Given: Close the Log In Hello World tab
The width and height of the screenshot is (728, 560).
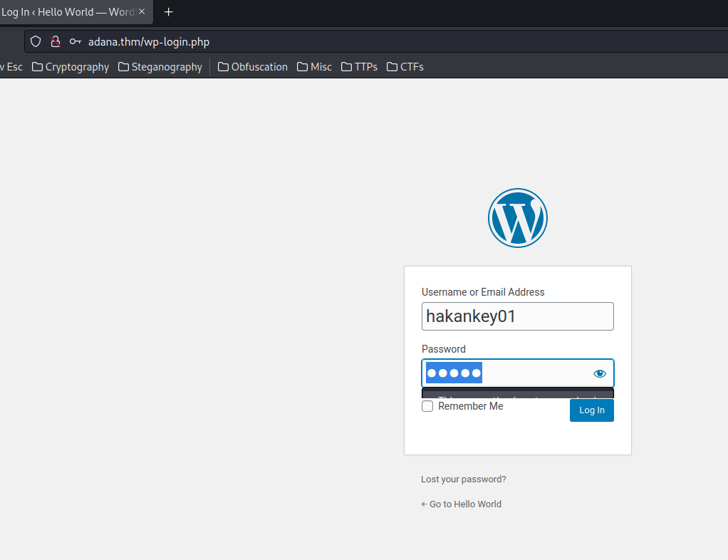Looking at the screenshot, I should (x=142, y=11).
